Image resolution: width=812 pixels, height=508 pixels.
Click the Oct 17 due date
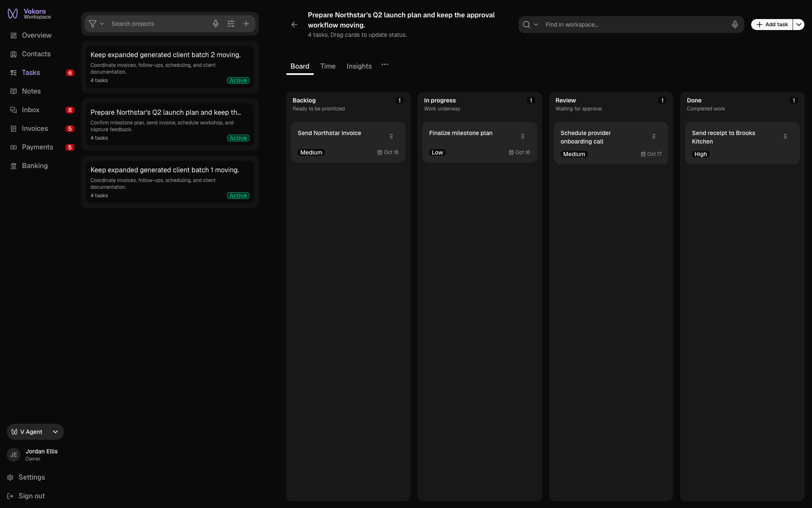(651, 154)
